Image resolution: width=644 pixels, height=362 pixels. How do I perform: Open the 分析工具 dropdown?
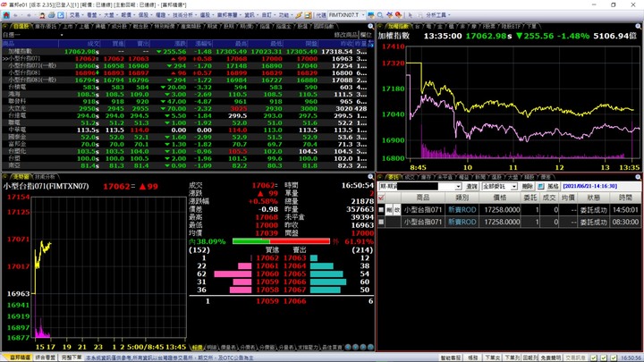pyautogui.click(x=437, y=15)
